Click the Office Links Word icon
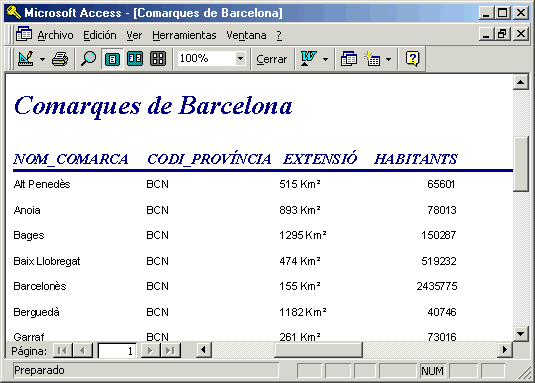This screenshot has height=383, width=535. (309, 59)
